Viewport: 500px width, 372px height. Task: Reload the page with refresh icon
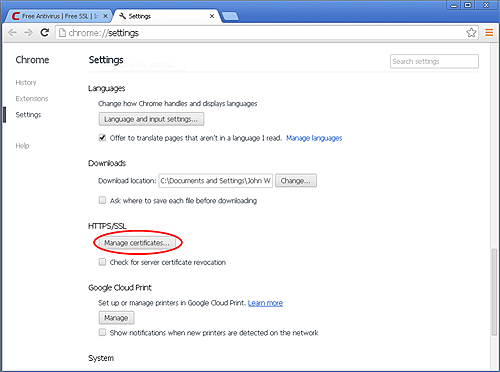[45, 33]
